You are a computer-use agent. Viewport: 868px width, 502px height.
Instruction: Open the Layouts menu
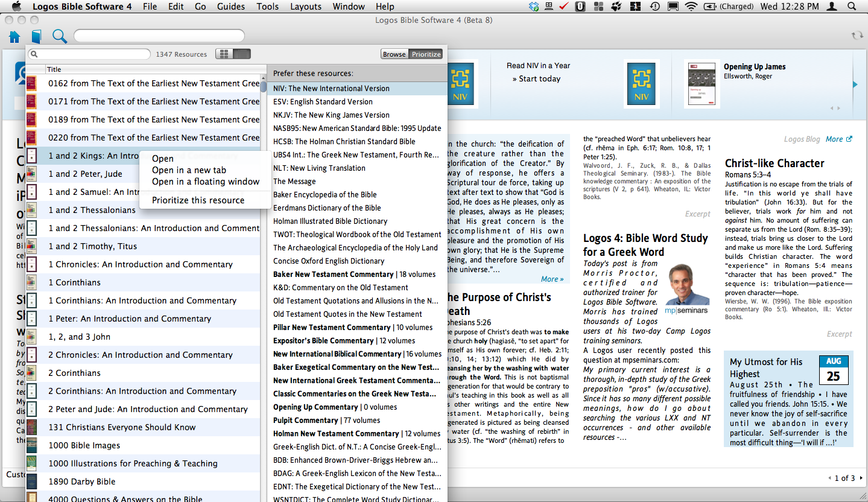click(x=306, y=7)
